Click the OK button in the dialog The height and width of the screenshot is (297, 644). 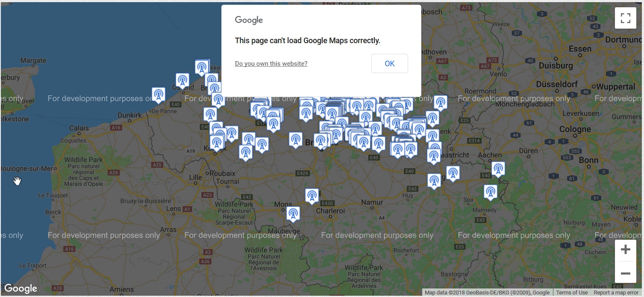click(389, 64)
